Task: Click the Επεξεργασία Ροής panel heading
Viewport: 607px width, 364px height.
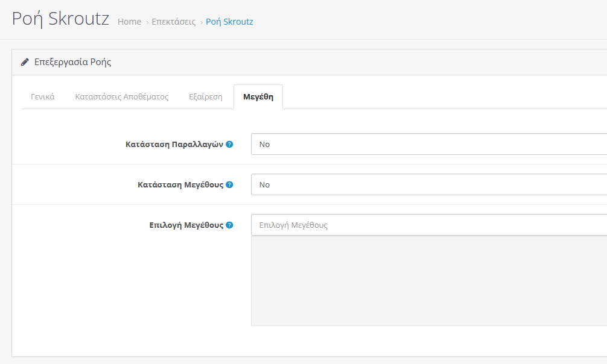Action: [73, 62]
